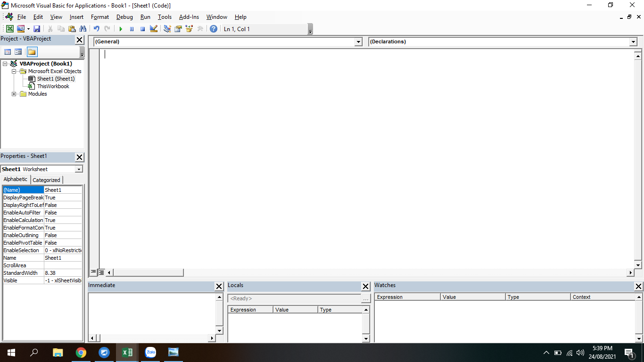The width and height of the screenshot is (644, 362).
Task: Open the (Declarations) procedure dropdown
Action: 633,42
